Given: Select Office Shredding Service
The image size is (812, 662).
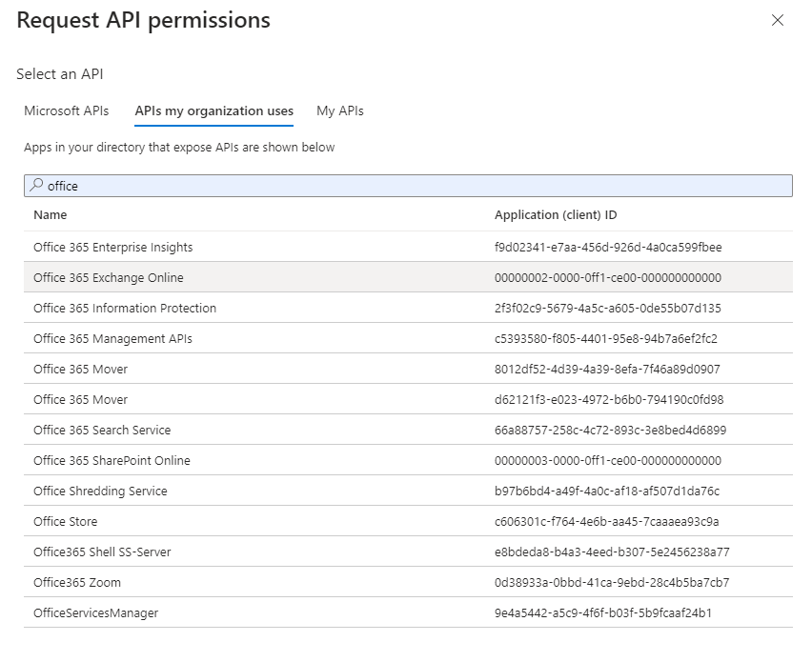Looking at the screenshot, I should pyautogui.click(x=408, y=491).
